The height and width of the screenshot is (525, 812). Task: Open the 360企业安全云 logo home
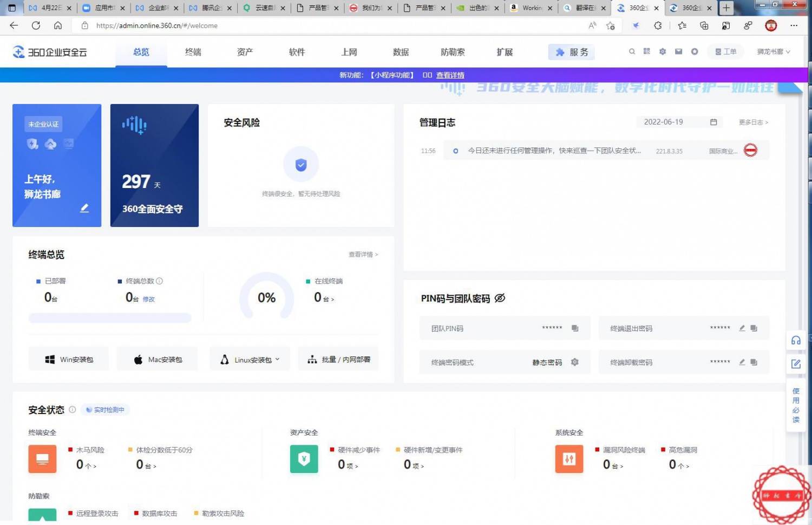point(50,52)
